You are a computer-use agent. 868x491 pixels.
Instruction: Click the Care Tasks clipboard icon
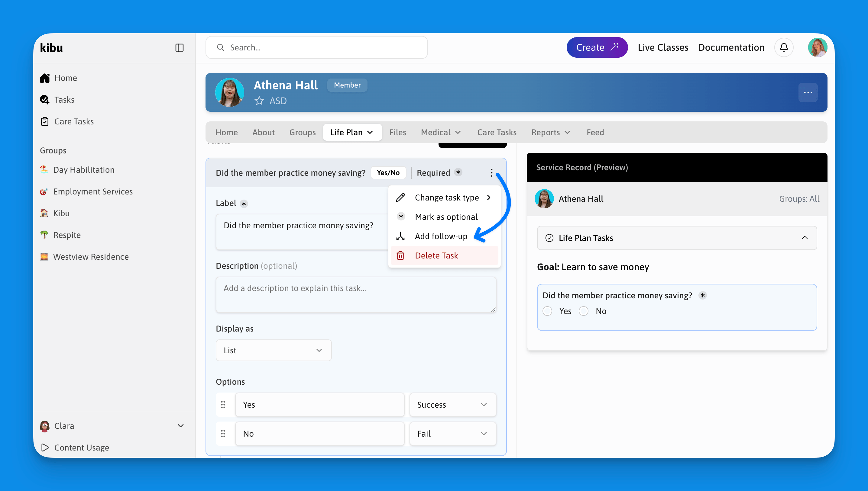[44, 121]
